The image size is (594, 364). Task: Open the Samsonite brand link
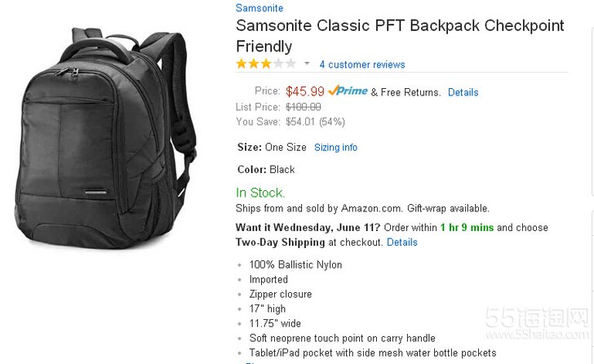click(259, 8)
